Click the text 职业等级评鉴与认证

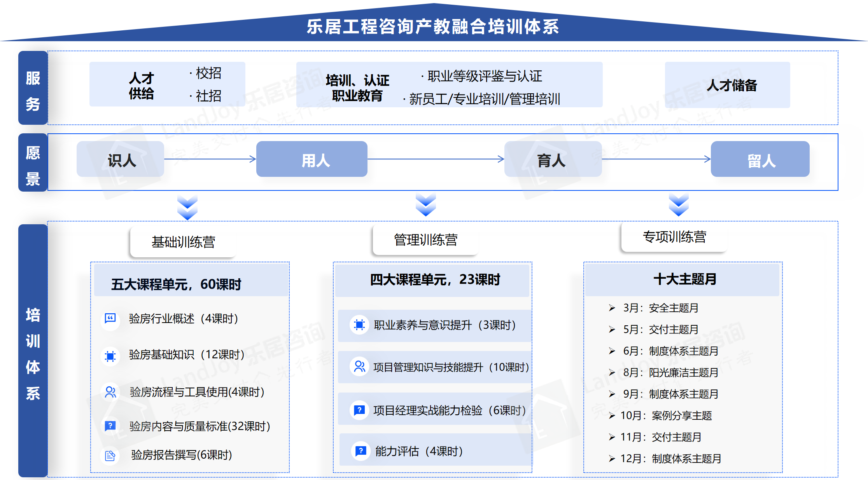point(485,76)
